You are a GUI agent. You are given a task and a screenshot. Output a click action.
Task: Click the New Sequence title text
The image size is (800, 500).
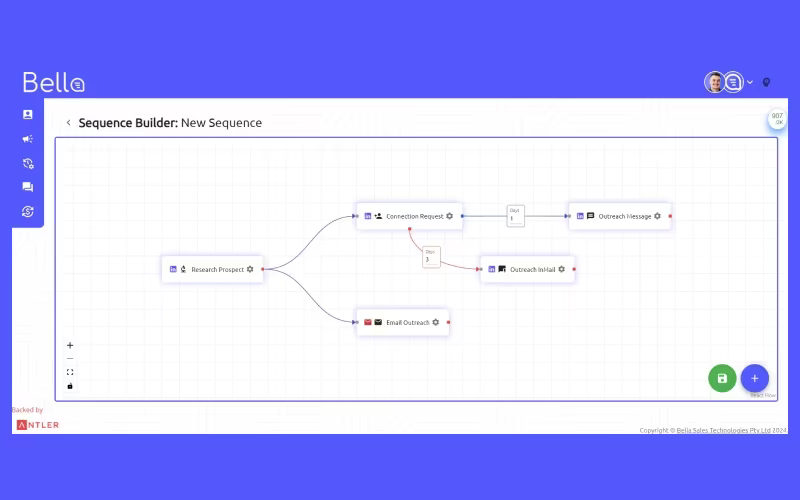coord(221,123)
